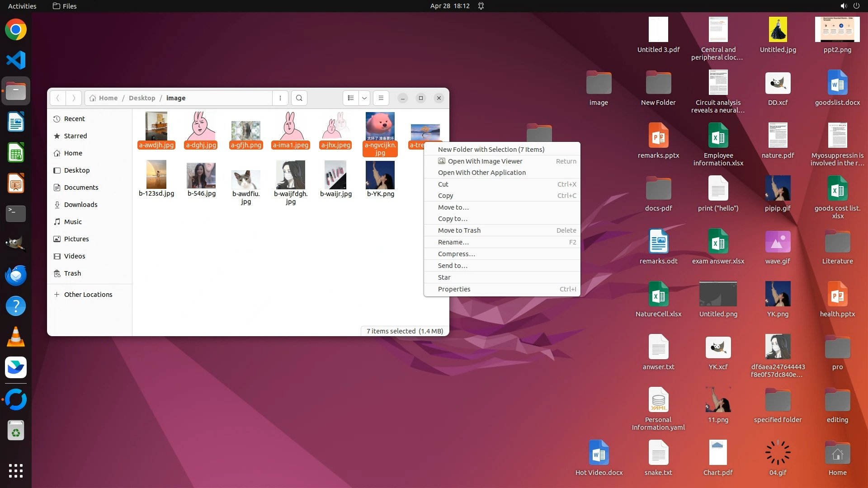Open Thunderbird mail from the dock
The height and width of the screenshot is (488, 868).
click(x=16, y=275)
